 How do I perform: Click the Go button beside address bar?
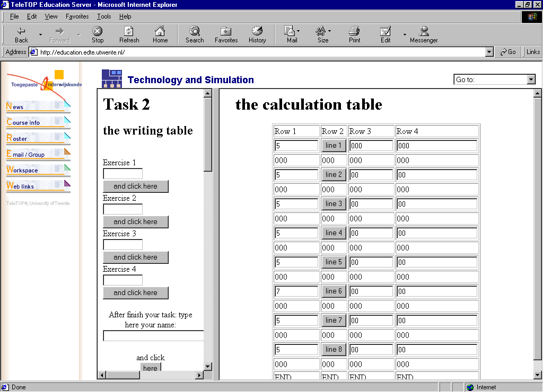(508, 52)
